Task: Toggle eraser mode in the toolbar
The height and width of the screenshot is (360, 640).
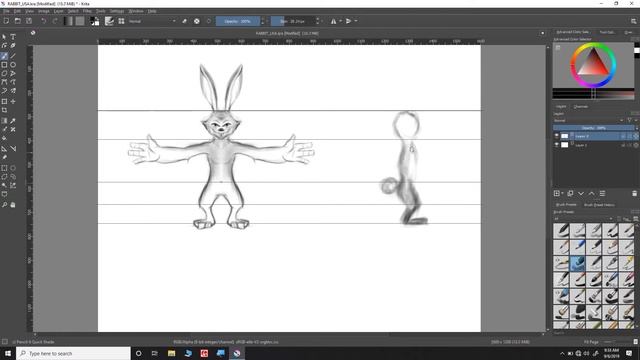Action: point(184,21)
